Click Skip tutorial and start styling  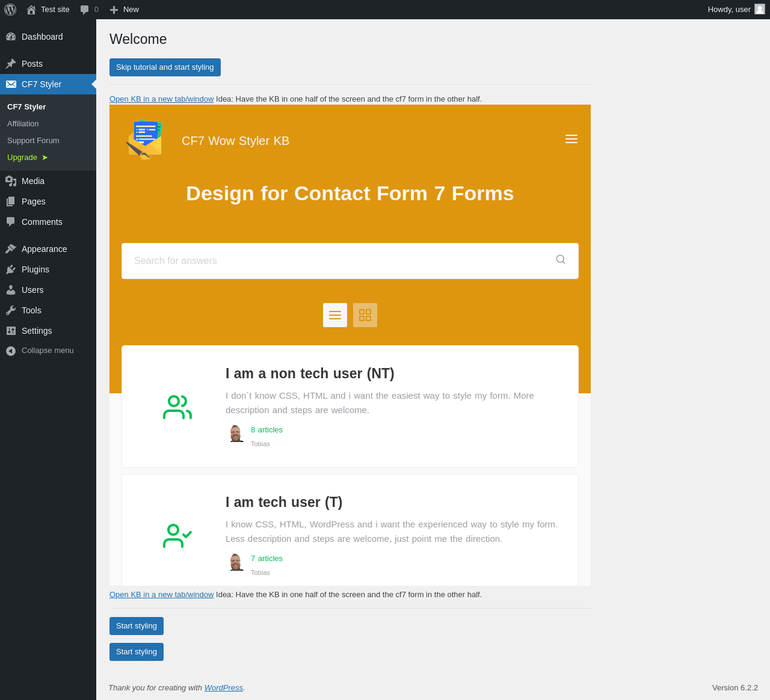[165, 67]
